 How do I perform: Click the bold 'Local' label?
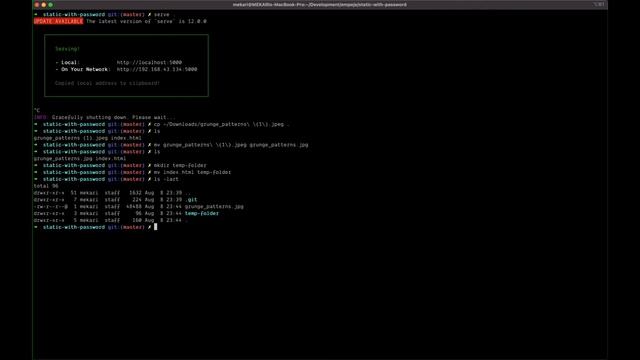[69, 62]
